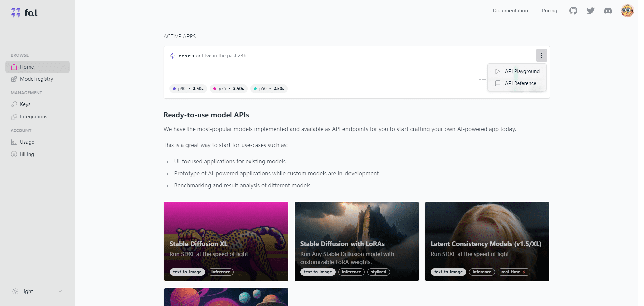The image size is (644, 306).
Task: Open the Latent Consistency Models card
Action: (x=487, y=241)
